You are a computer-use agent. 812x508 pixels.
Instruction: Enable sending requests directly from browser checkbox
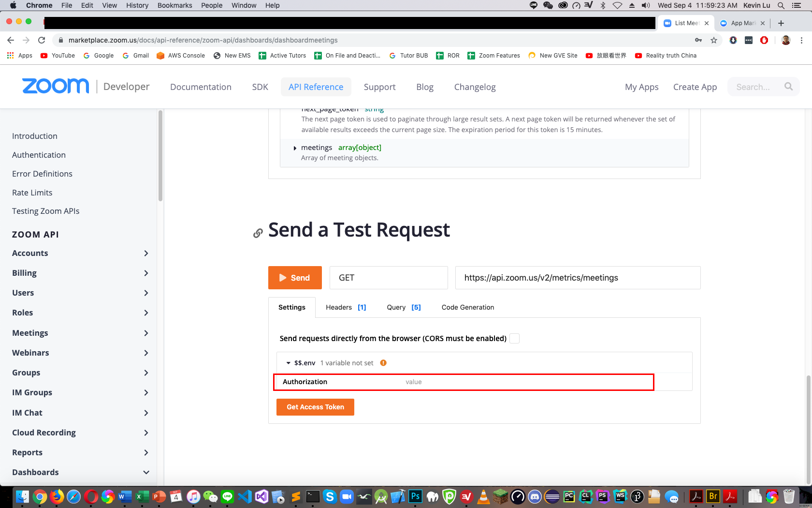(x=515, y=339)
